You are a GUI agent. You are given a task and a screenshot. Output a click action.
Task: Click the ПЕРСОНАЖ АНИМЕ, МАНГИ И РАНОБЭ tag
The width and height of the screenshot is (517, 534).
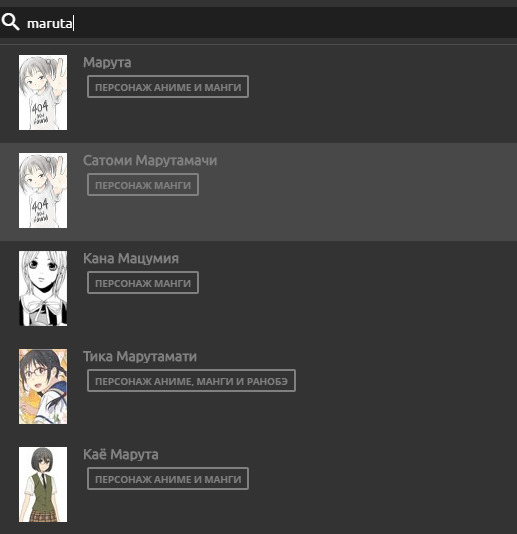pos(191,381)
